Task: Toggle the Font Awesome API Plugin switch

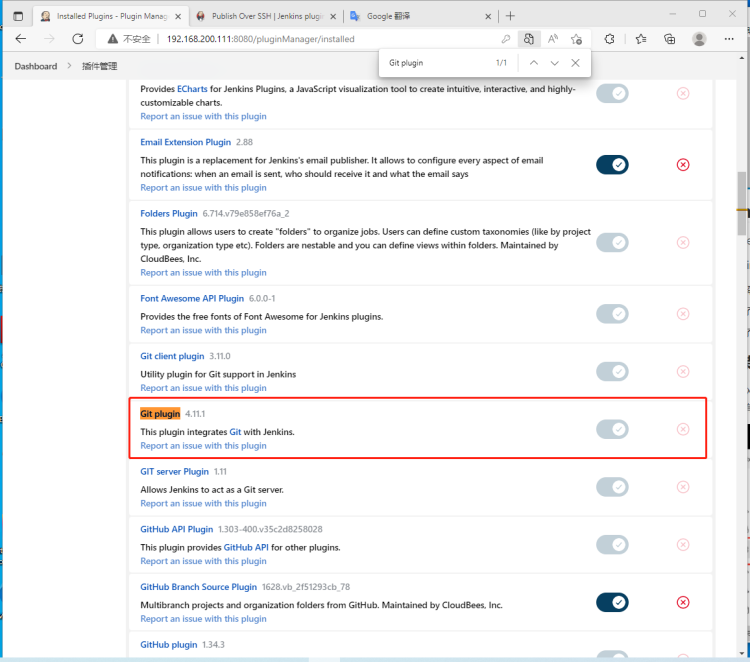Action: pos(612,314)
